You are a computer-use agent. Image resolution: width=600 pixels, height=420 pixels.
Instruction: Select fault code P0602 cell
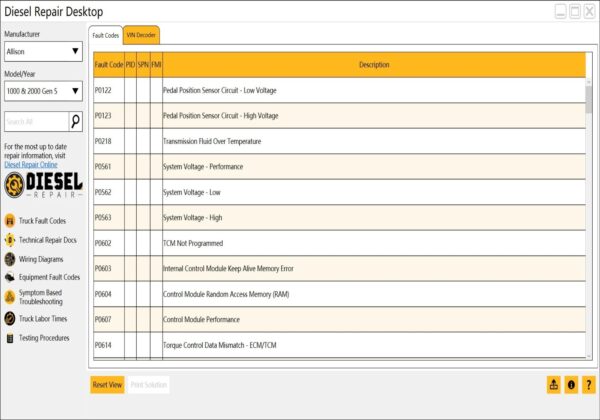click(109, 243)
